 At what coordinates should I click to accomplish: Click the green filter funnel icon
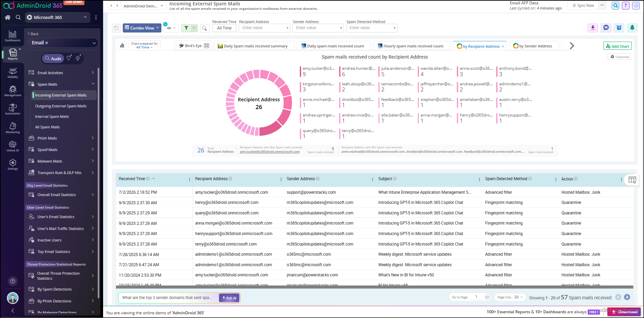(x=186, y=28)
